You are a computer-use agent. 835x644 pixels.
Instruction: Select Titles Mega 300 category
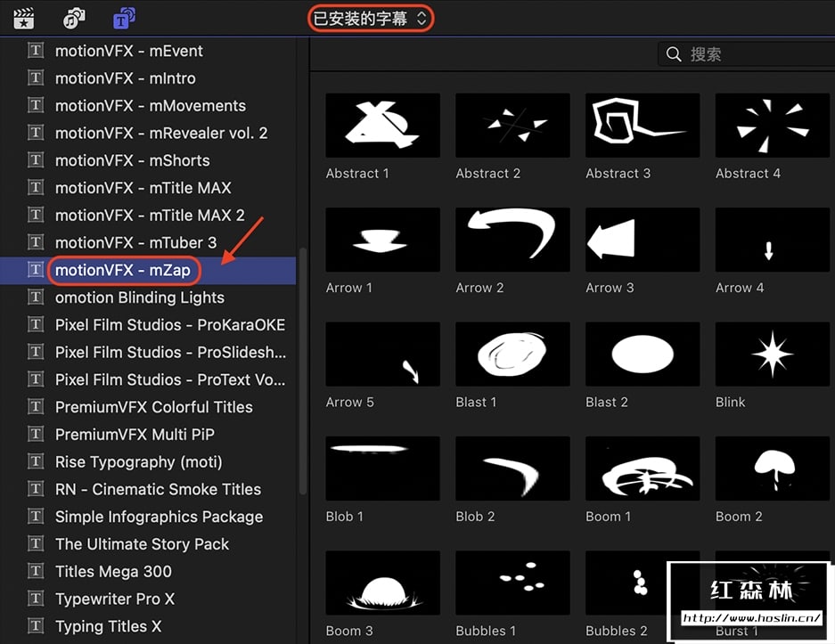(148, 571)
